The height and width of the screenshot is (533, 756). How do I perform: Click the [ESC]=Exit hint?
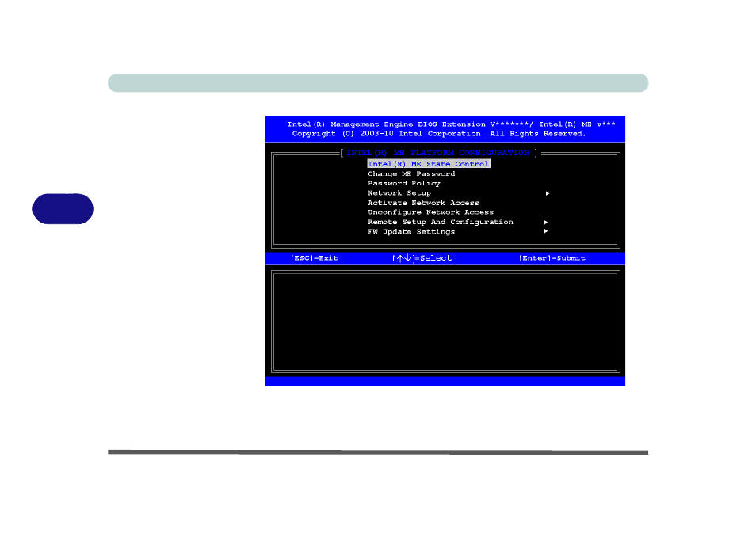(x=314, y=258)
